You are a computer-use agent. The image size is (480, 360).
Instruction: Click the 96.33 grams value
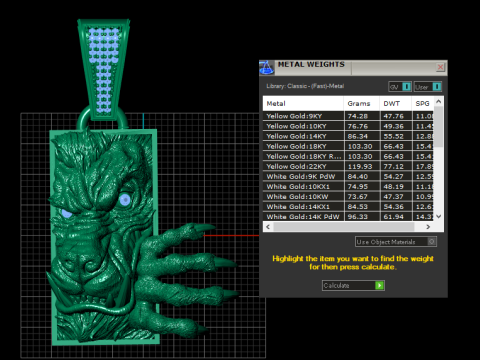(358, 216)
